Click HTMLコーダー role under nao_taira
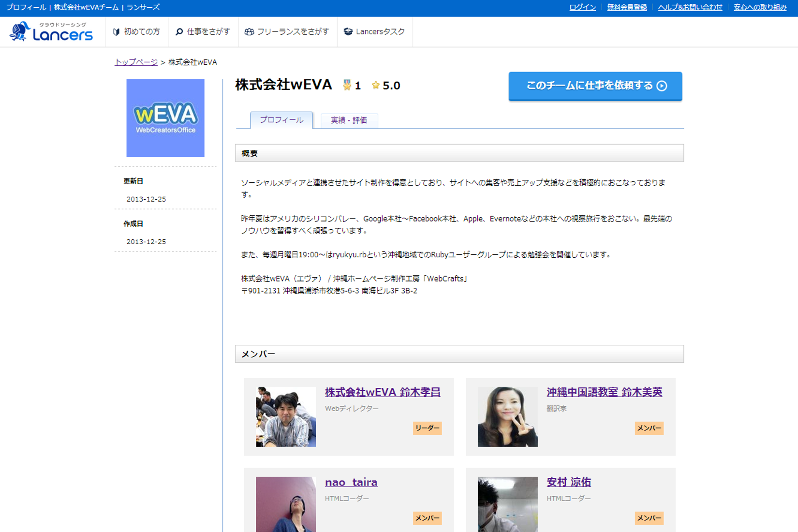Viewport: 798px width, 532px height. point(347,499)
